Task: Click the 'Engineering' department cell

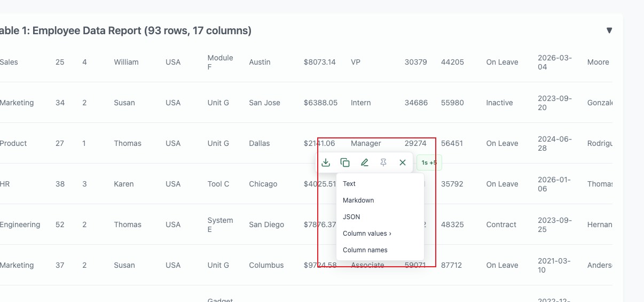Action: pos(20,224)
